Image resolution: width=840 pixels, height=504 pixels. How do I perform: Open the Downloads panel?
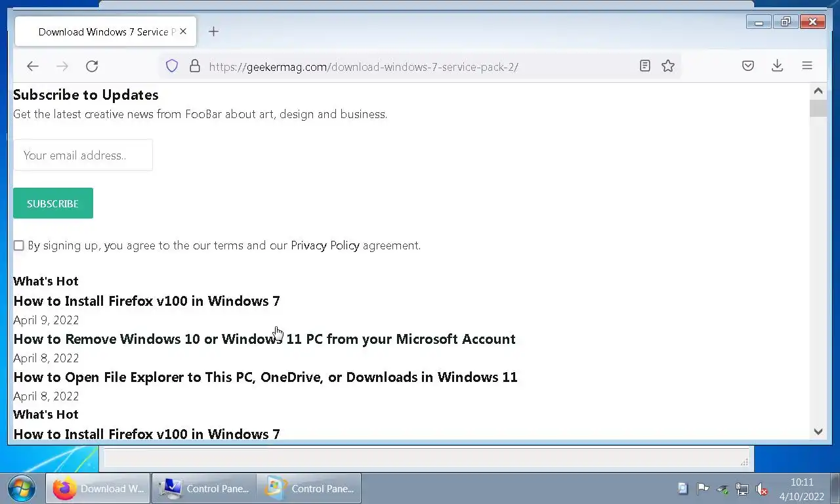coord(778,66)
